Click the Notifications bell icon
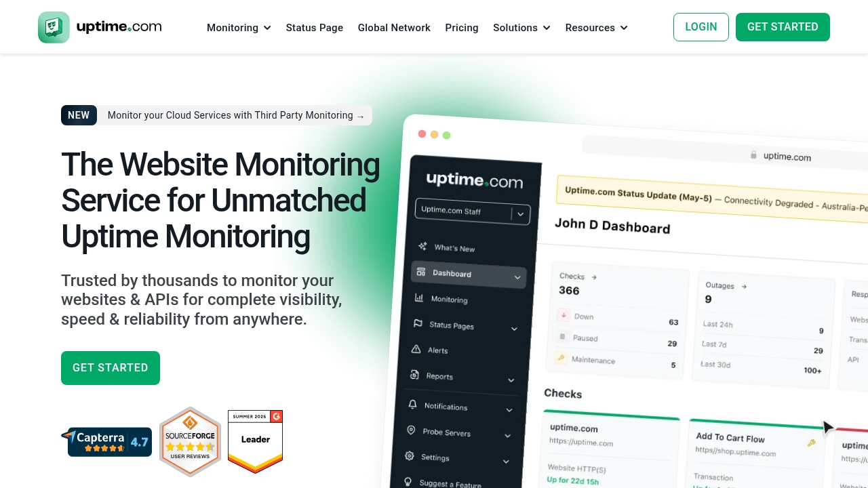868x488 pixels. coord(412,404)
